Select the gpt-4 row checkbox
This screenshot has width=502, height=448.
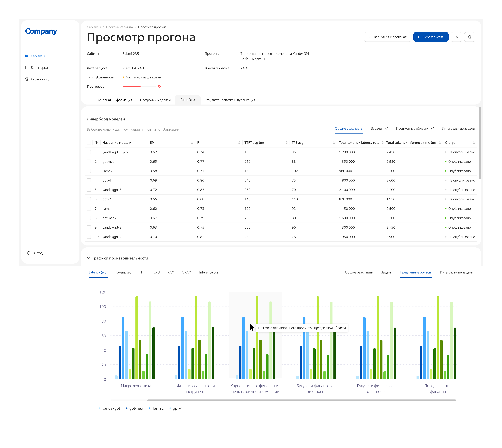point(89,180)
